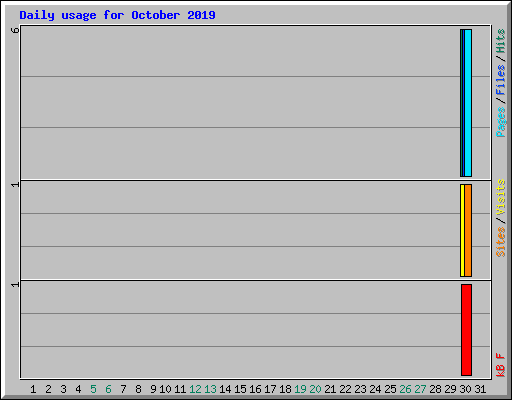Click the red 'KB F' axis label
The height and width of the screenshot is (400, 512).
tap(500, 365)
